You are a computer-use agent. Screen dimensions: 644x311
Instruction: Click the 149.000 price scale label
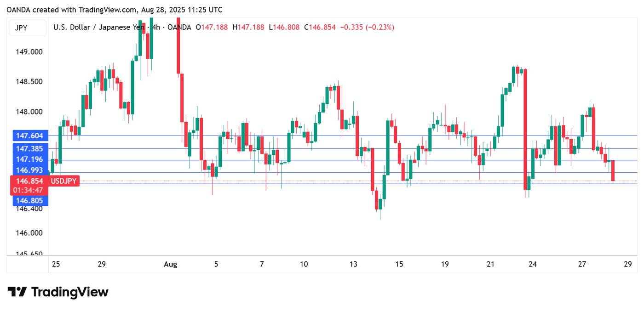[x=29, y=52]
